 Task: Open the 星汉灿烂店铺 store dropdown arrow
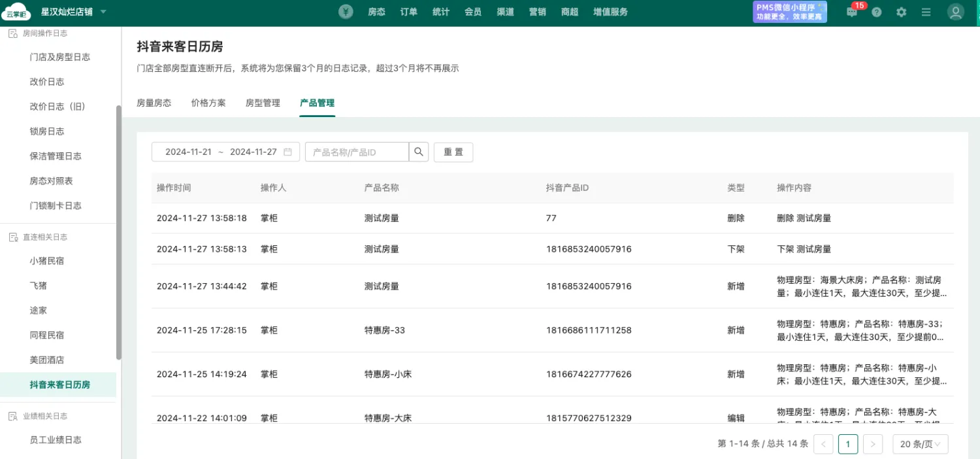tap(103, 12)
